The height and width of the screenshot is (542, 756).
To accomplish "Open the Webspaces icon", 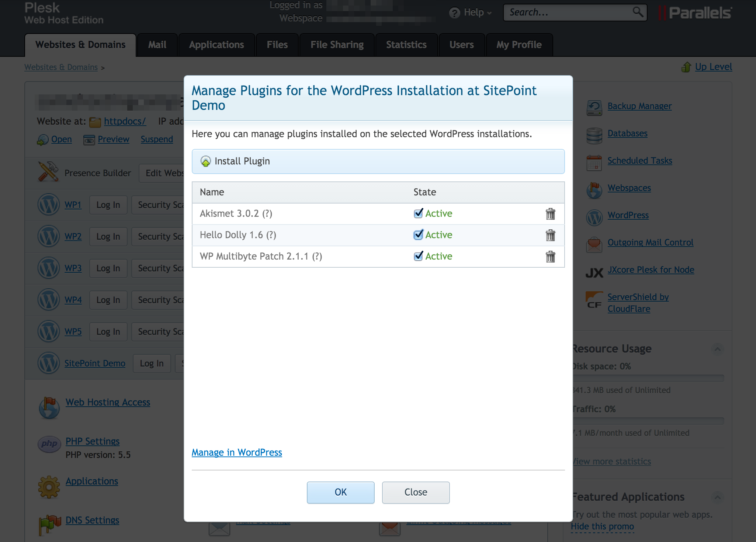I will [x=594, y=188].
